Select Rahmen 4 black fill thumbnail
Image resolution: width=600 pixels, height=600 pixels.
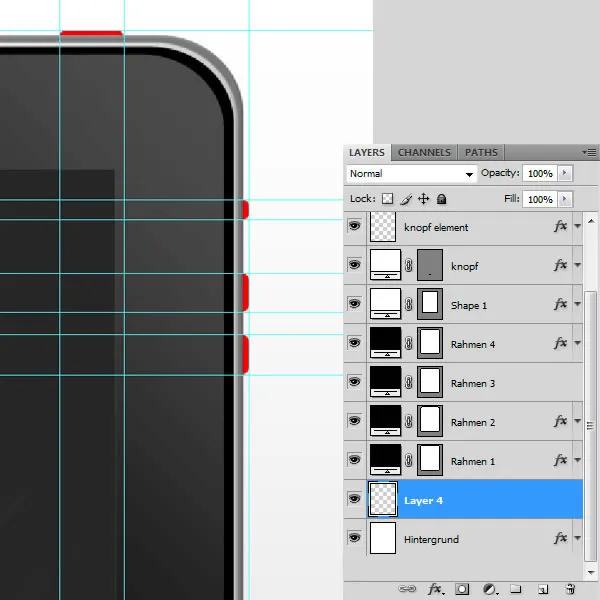click(385, 343)
